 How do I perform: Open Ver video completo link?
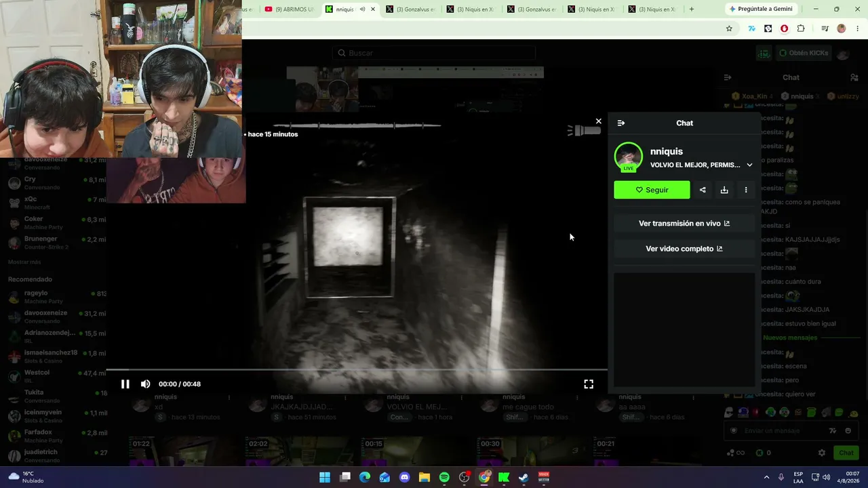click(684, 249)
